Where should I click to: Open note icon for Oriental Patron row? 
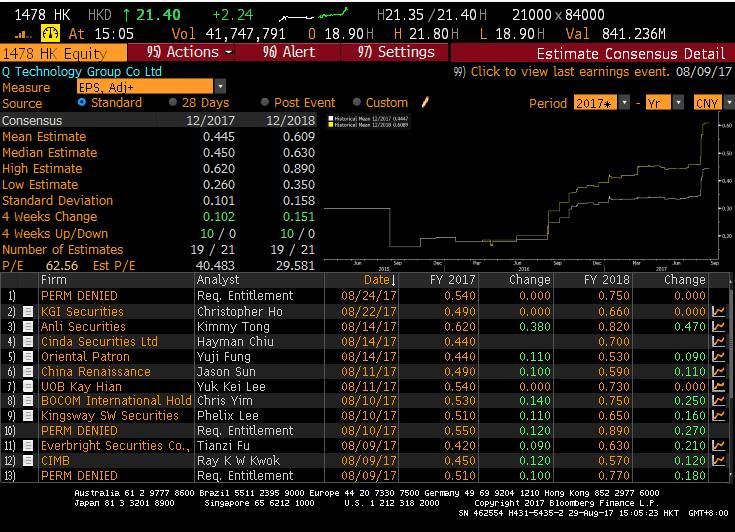click(x=28, y=356)
